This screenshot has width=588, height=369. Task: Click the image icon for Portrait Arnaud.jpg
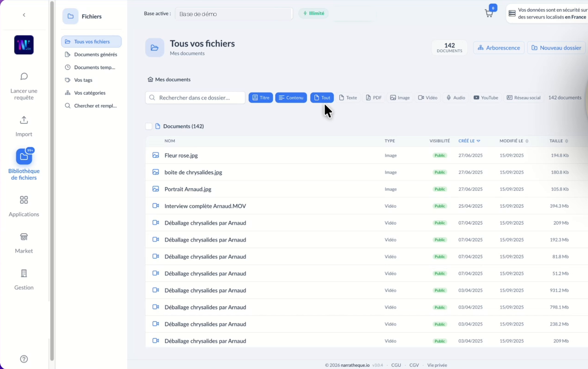point(156,189)
